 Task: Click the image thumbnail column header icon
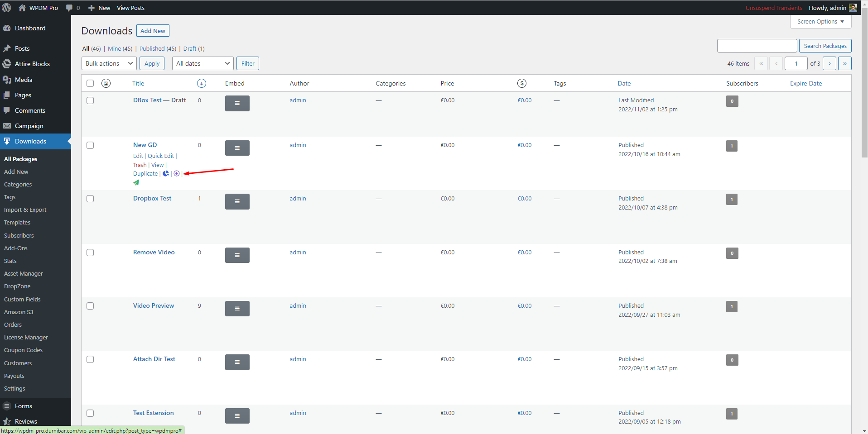click(x=106, y=83)
